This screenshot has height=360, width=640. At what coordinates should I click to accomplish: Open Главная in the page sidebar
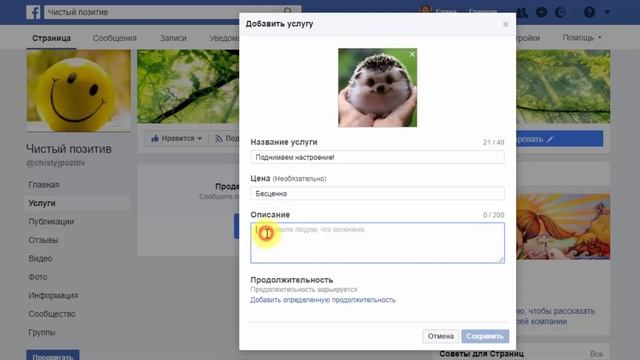coord(44,185)
